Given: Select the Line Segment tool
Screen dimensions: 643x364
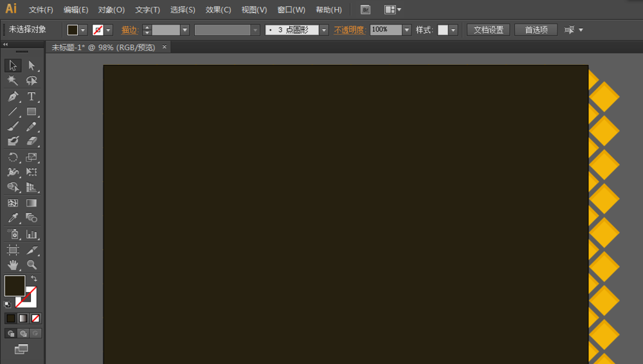Looking at the screenshot, I should pyautogui.click(x=13, y=111).
